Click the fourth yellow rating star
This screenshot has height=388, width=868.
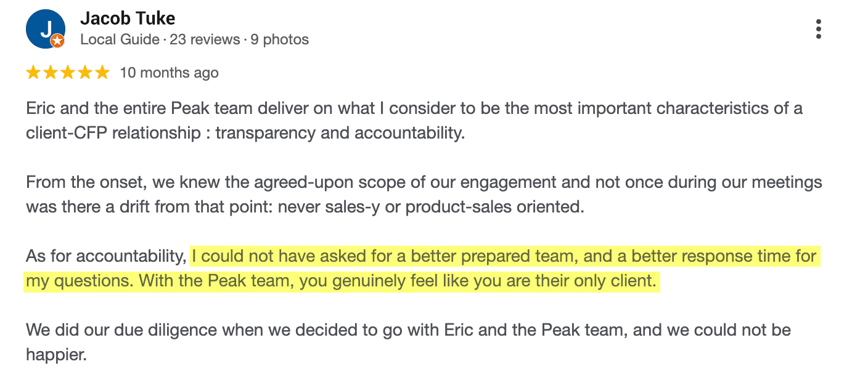point(85,73)
